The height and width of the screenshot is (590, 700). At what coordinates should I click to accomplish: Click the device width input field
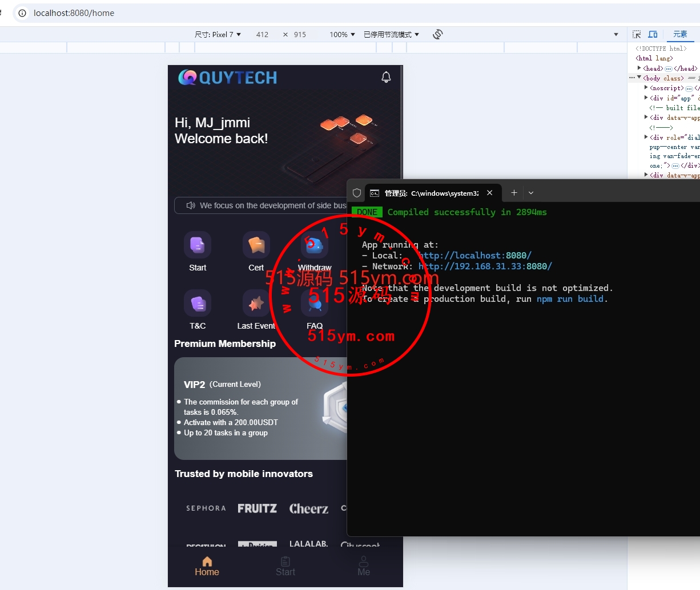[262, 35]
